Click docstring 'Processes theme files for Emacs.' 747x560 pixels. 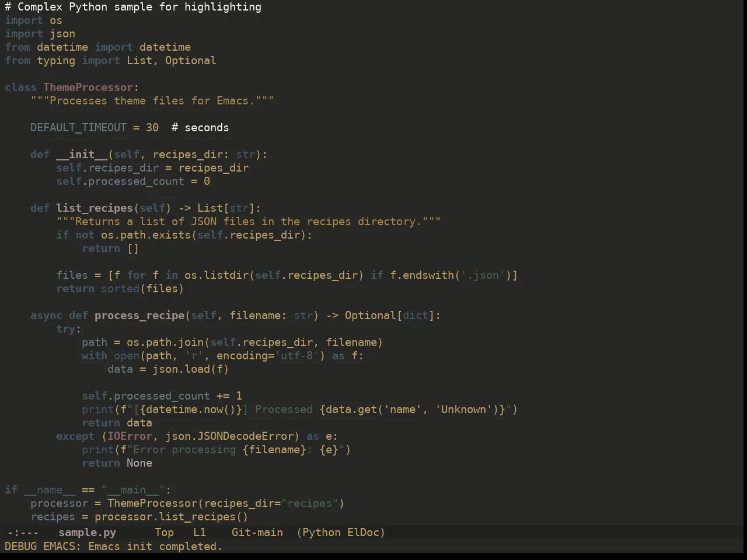tap(152, 101)
